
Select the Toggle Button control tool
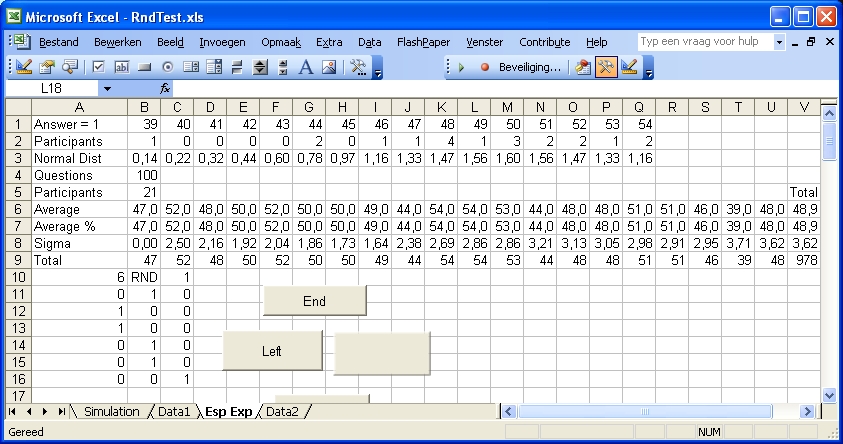click(x=237, y=67)
